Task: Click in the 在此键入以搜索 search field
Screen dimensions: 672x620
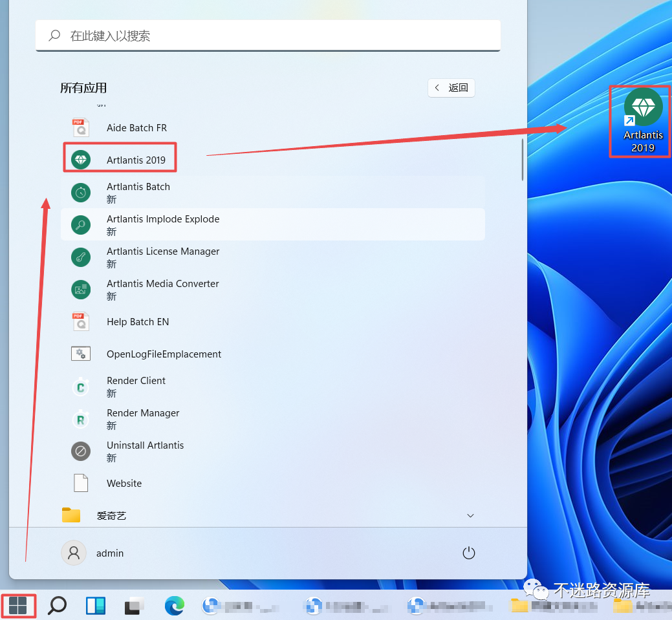Action: (268, 36)
